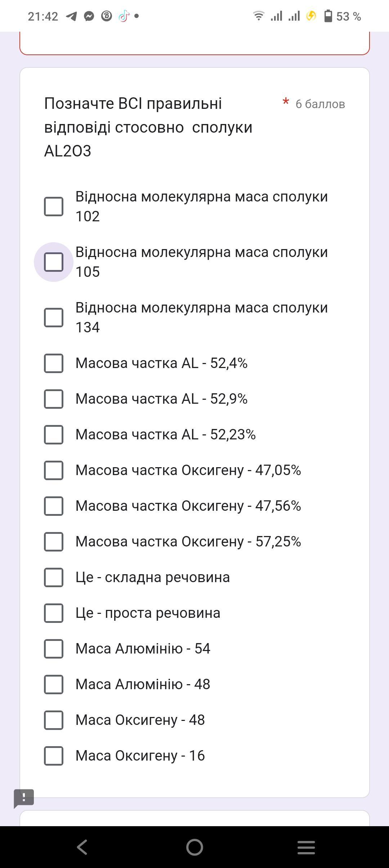The image size is (389, 868).
Task: Tap the battery indicator icon
Action: point(328,16)
